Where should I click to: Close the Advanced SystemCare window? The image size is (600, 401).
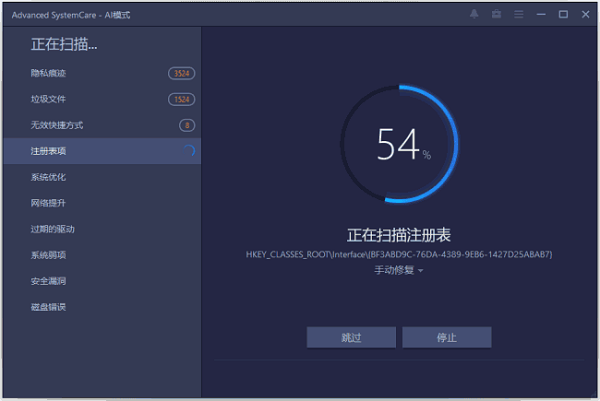(585, 15)
